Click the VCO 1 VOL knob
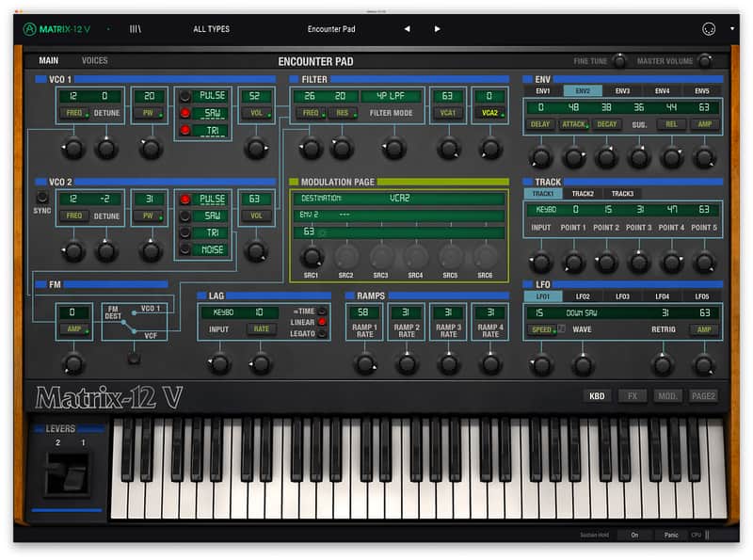The height and width of the screenshot is (560, 753). click(256, 149)
